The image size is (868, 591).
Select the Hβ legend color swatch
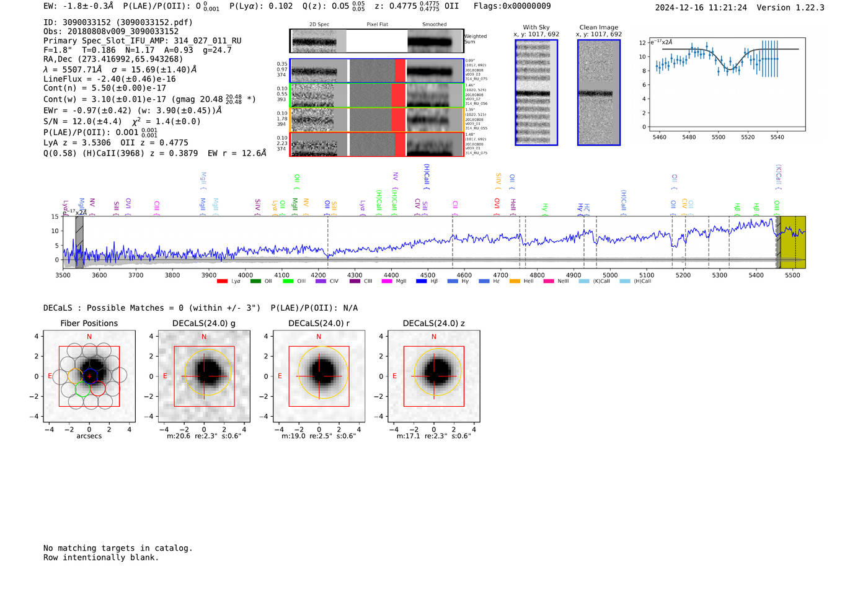422,282
